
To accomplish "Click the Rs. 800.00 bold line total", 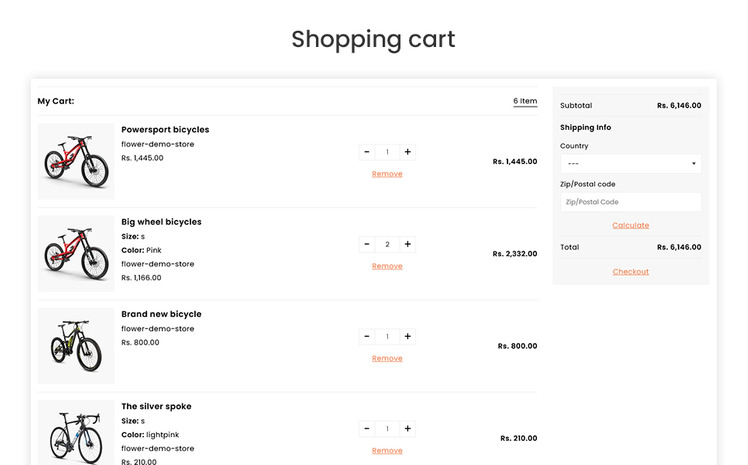I will (517, 346).
